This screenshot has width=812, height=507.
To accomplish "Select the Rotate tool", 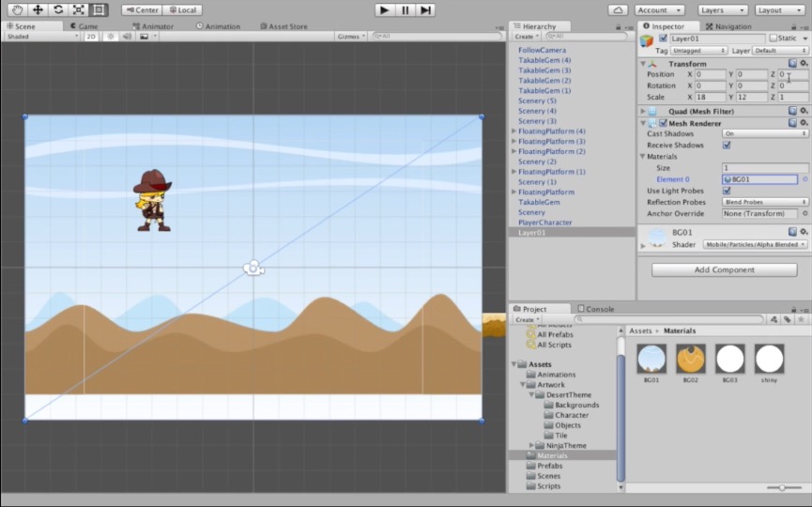I will point(58,9).
